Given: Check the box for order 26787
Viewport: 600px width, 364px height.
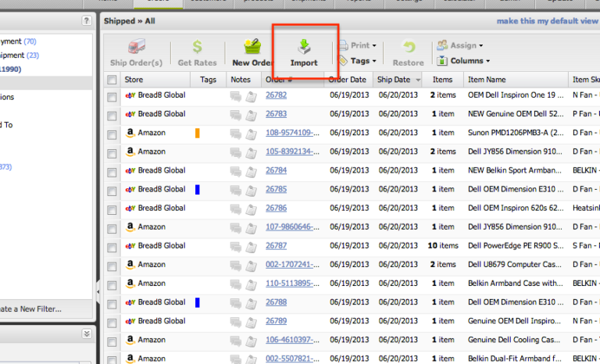Looking at the screenshot, I should (112, 248).
